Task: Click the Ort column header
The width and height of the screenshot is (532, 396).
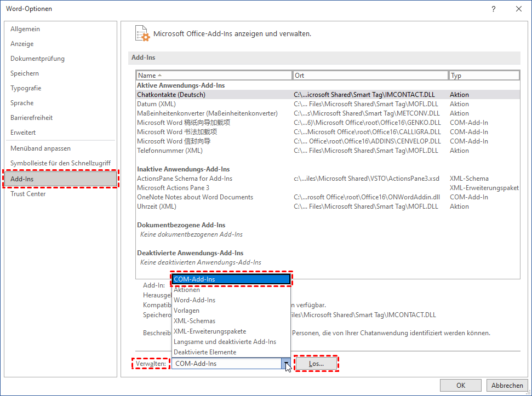Action: [370, 75]
